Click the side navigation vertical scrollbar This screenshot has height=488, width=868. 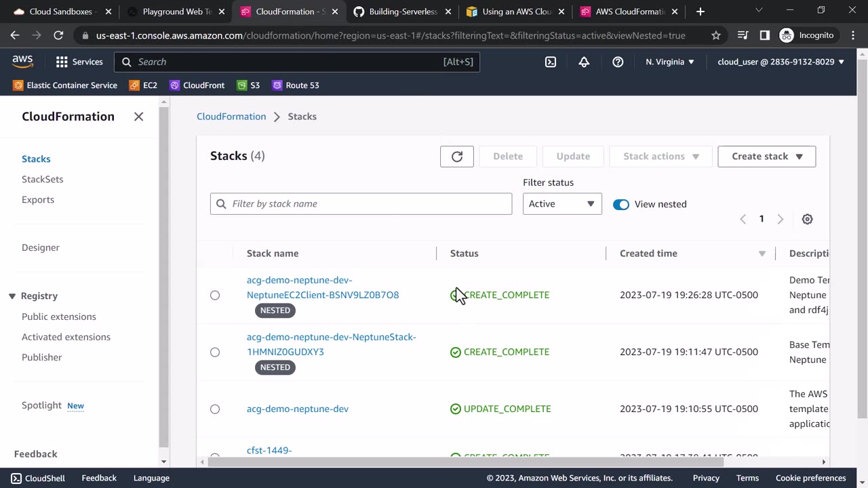tap(163, 277)
